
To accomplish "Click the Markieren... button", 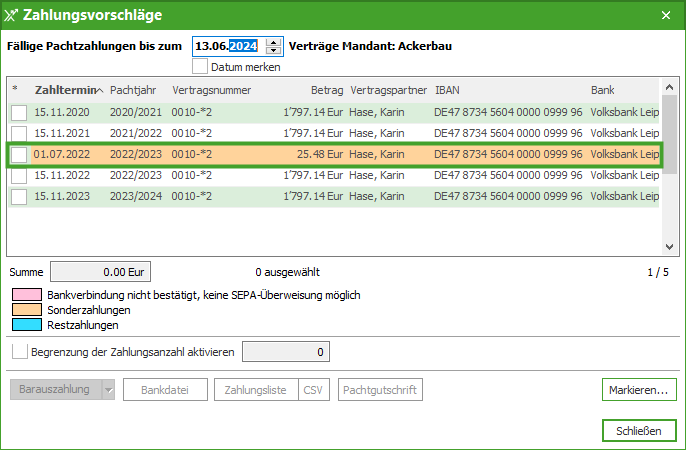I will 639,389.
